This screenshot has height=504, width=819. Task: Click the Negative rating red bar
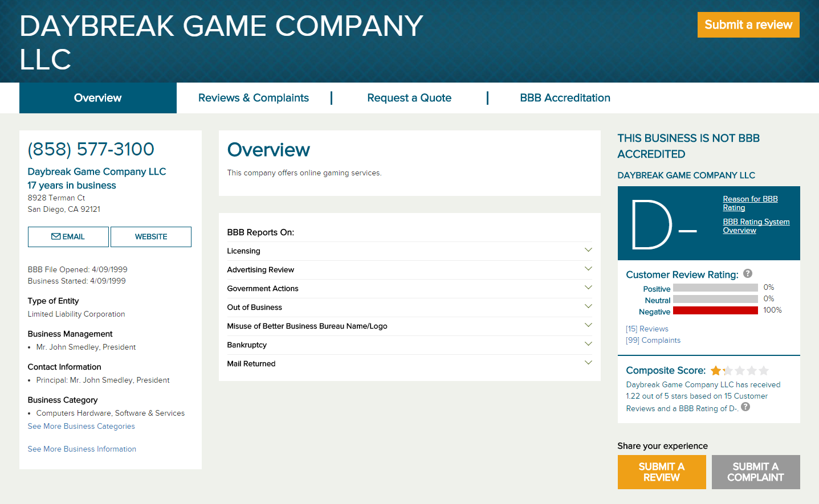pos(715,310)
